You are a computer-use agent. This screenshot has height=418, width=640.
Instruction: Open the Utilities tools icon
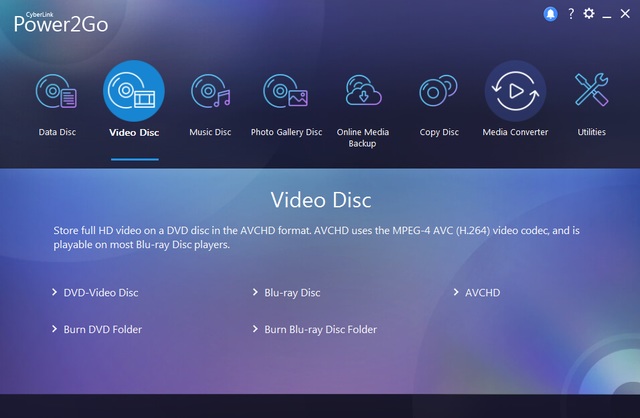[591, 90]
